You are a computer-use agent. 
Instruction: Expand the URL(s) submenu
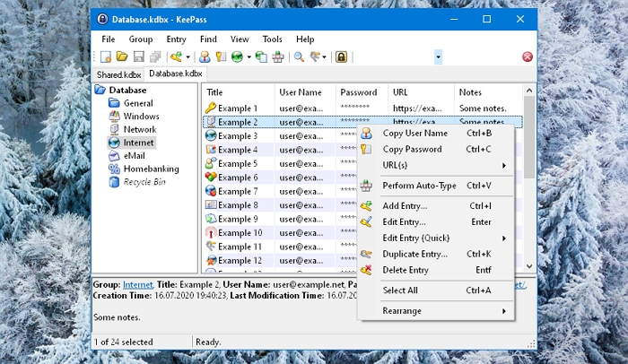click(x=435, y=165)
